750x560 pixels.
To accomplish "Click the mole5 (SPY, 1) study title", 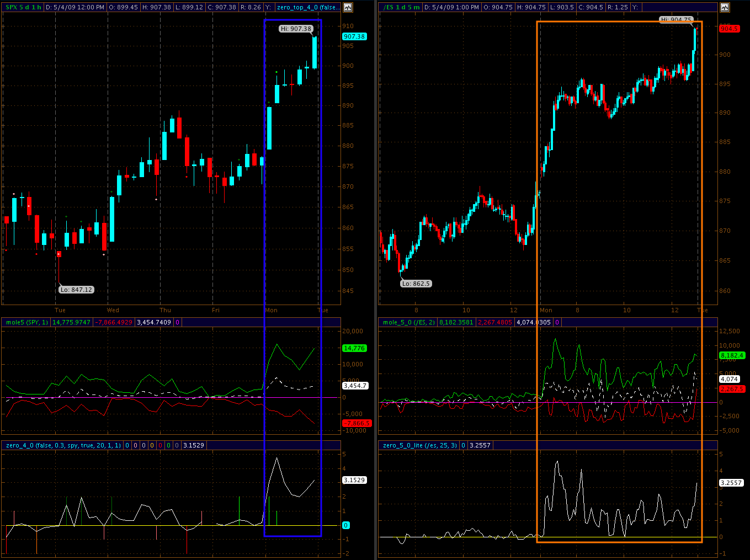I will click(x=26, y=322).
